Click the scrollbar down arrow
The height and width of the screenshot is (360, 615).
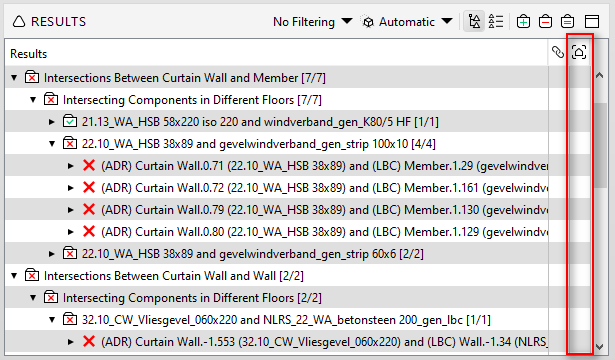[600, 347]
